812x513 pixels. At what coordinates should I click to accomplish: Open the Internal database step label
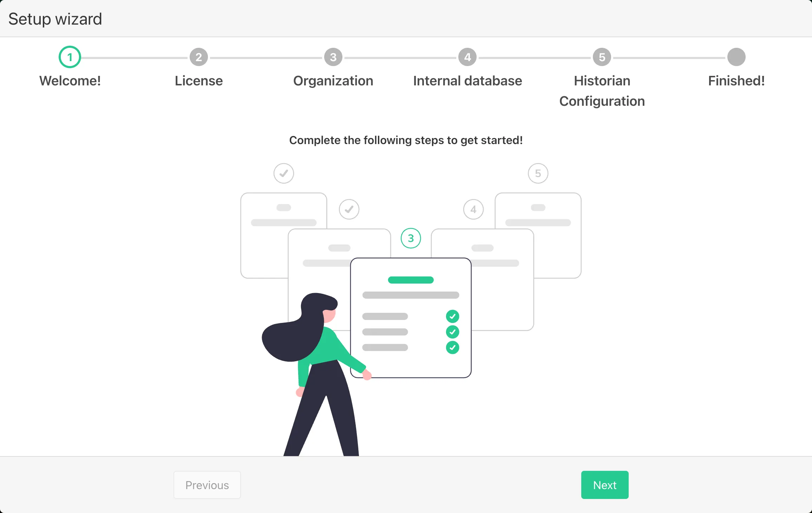[467, 81]
